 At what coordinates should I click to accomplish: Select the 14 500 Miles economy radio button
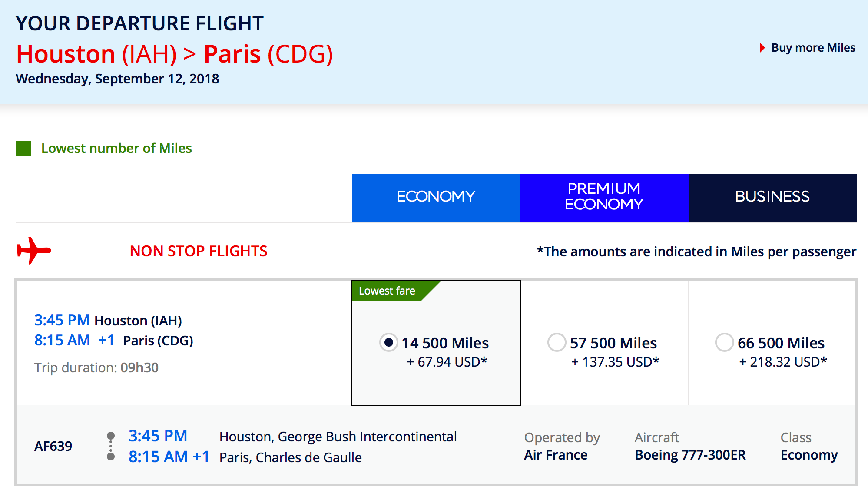[389, 343]
